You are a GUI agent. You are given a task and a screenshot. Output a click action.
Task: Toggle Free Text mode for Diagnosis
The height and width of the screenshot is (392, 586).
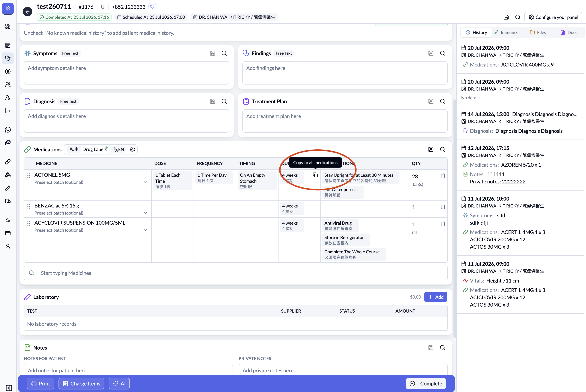[x=68, y=101]
